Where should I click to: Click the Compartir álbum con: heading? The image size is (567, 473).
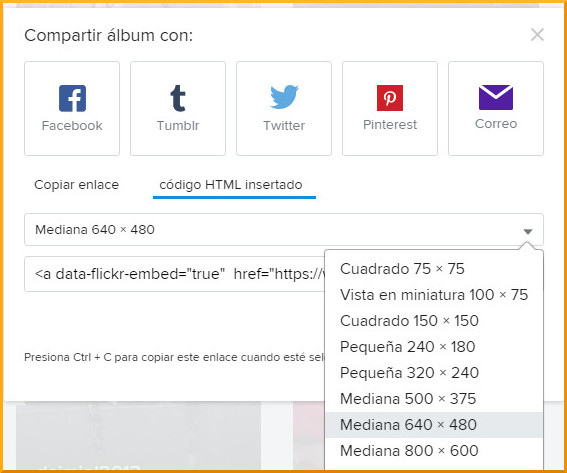click(x=108, y=35)
